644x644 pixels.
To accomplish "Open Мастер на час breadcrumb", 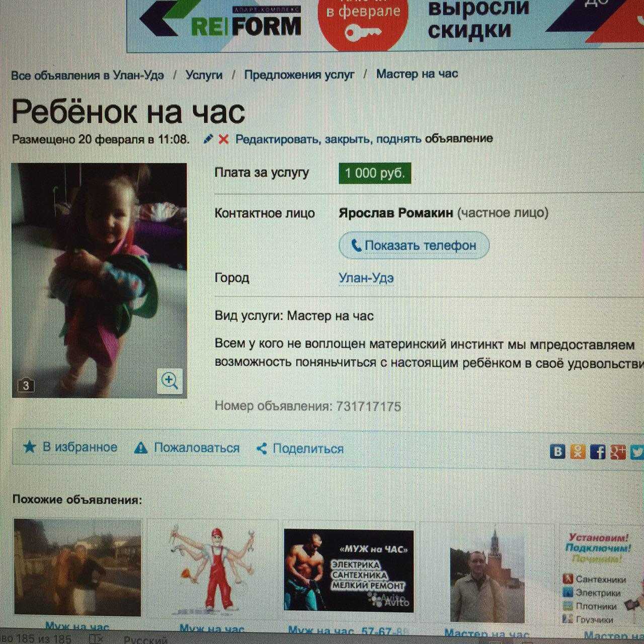I will [417, 74].
